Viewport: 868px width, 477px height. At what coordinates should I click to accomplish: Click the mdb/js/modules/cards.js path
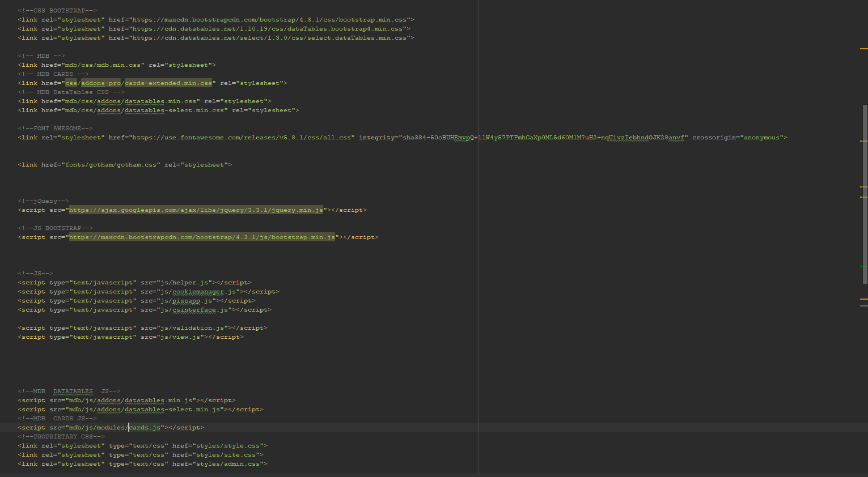click(x=115, y=428)
